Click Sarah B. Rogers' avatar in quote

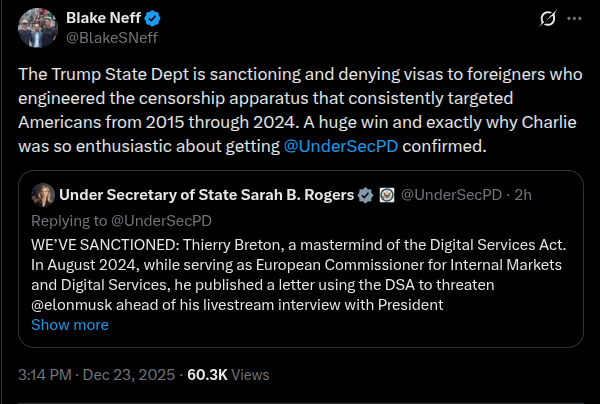point(42,194)
